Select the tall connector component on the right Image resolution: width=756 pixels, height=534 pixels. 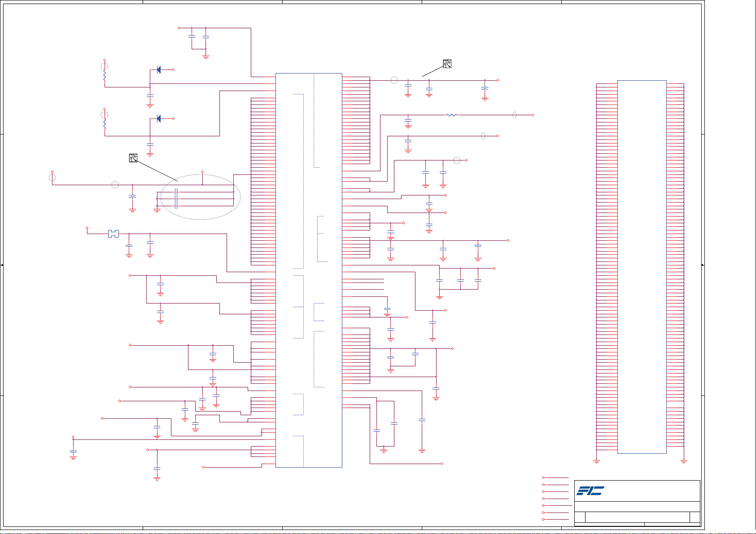point(642,267)
